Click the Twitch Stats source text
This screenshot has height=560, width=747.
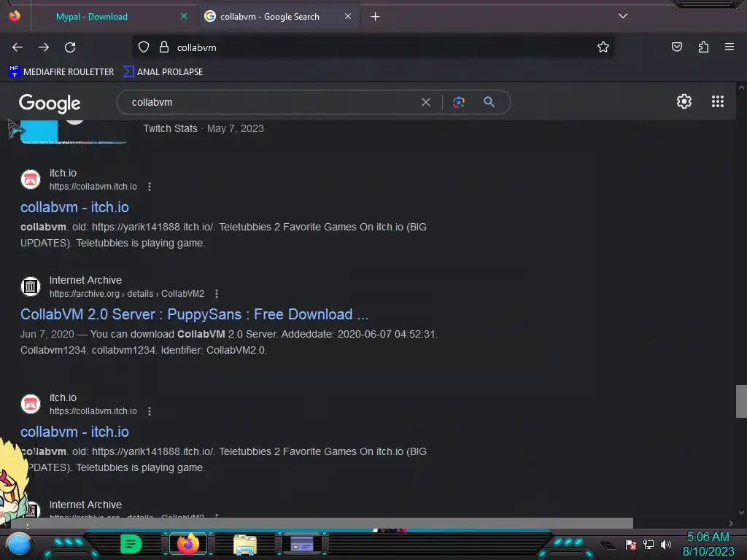pyautogui.click(x=170, y=128)
